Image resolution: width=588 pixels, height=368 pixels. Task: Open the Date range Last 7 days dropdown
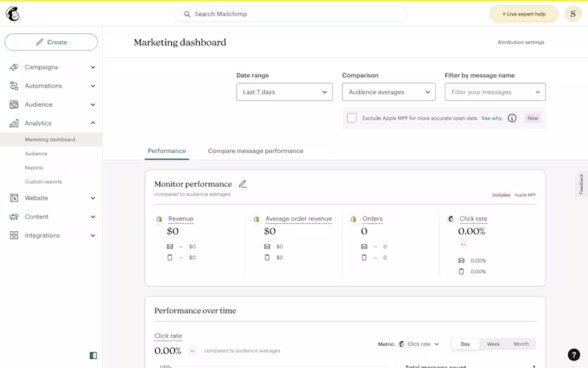(x=284, y=92)
